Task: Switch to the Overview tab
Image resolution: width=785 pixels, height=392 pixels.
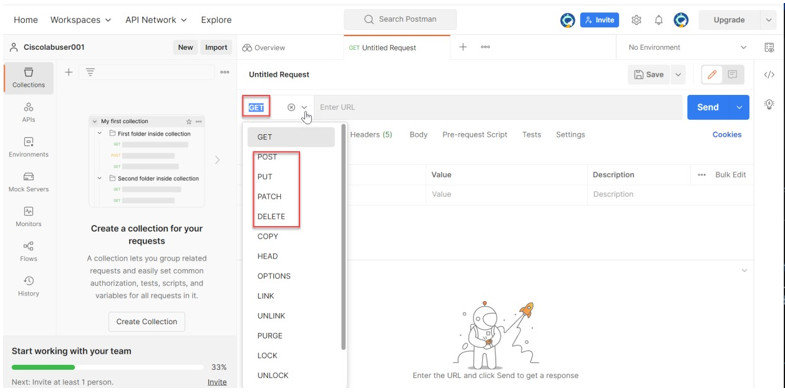Action: coord(264,48)
